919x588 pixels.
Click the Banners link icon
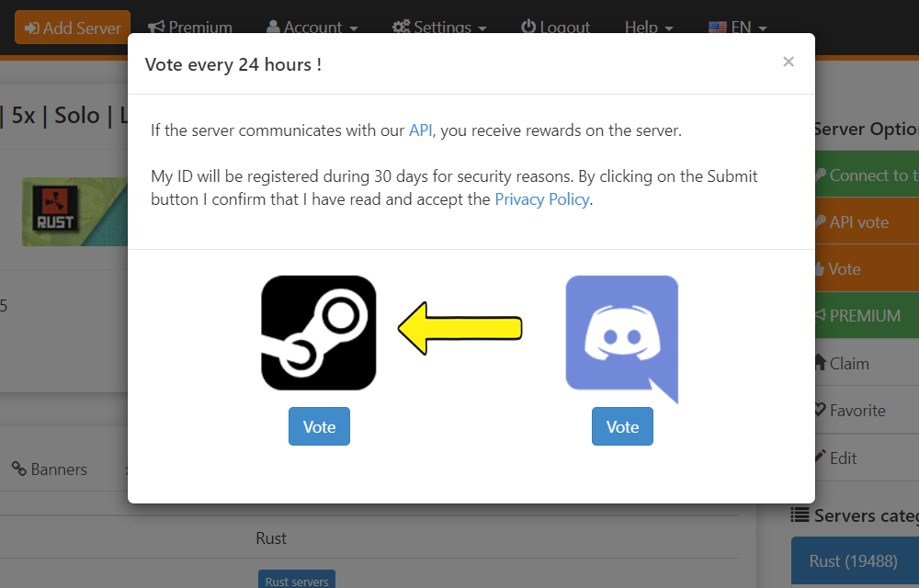(18, 469)
